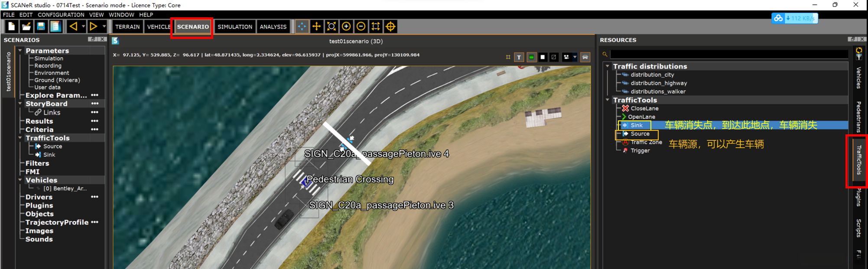This screenshot has width=868, height=269.
Task: Open the WINDOW menu
Action: pos(121,15)
